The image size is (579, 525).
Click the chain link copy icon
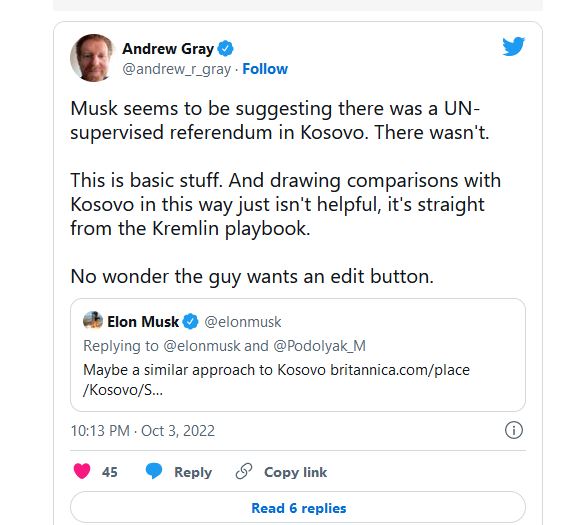tap(244, 471)
